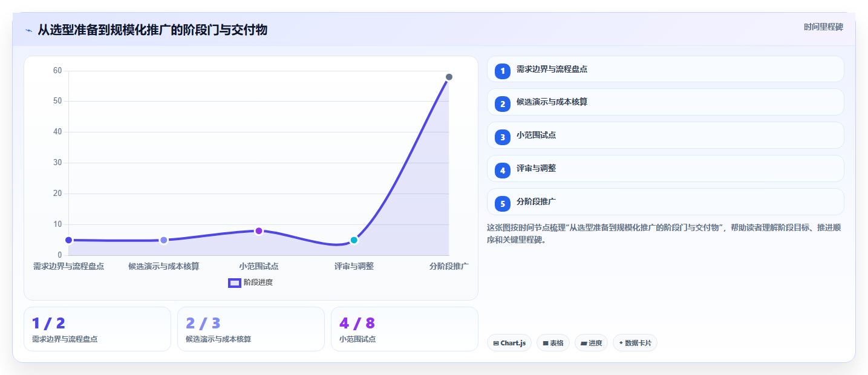This screenshot has height=375, width=868.
Task: Open the 2 / 3 候选演示与成本核算 card
Action: 251,329
